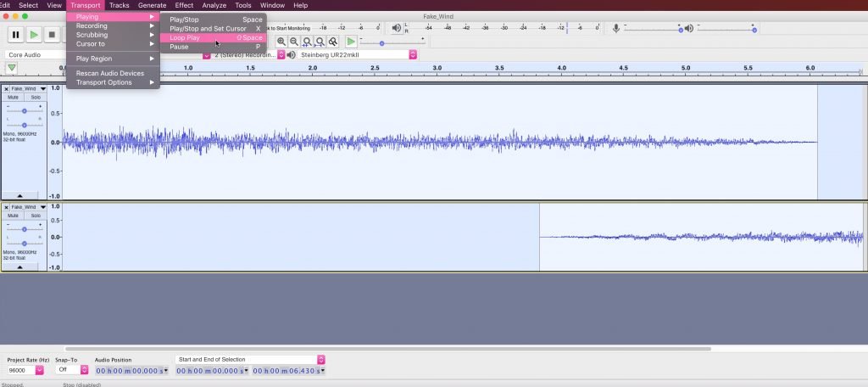Open the Play Region submenu

pyautogui.click(x=113, y=59)
